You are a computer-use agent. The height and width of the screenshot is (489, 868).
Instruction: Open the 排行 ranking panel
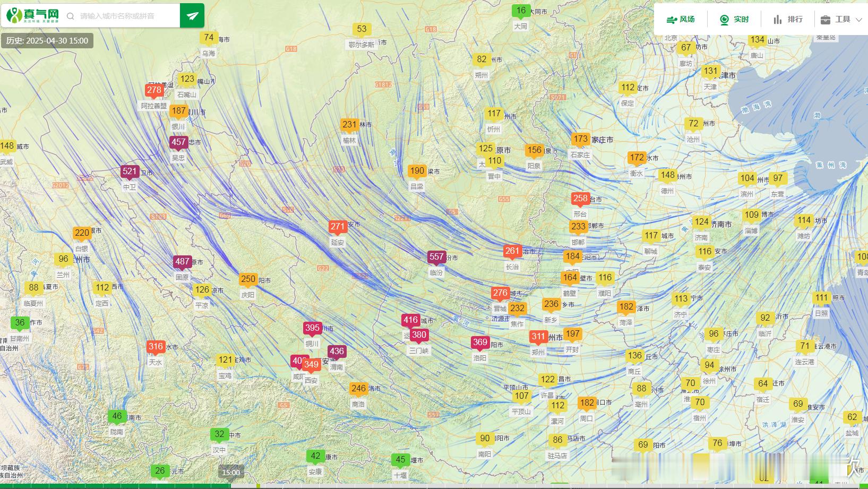point(788,19)
